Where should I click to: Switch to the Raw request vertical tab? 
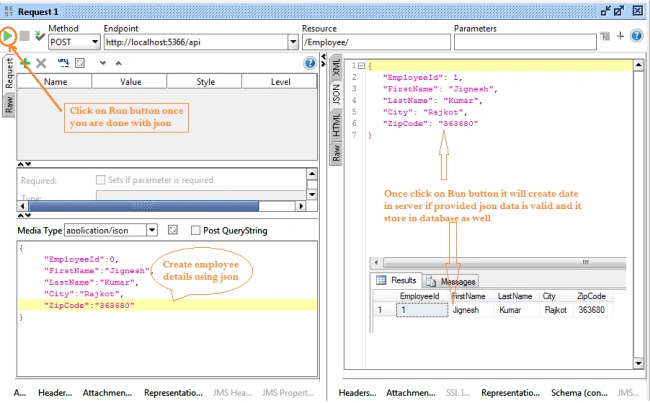tap(9, 104)
